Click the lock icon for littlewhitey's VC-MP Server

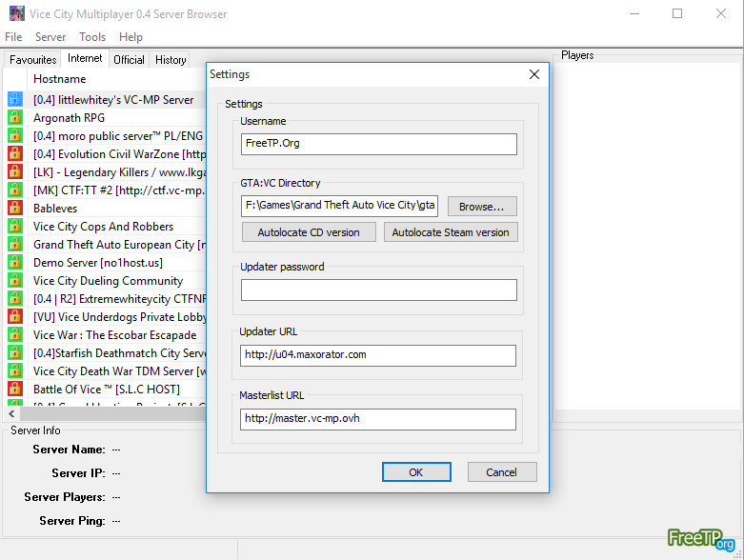pos(14,99)
